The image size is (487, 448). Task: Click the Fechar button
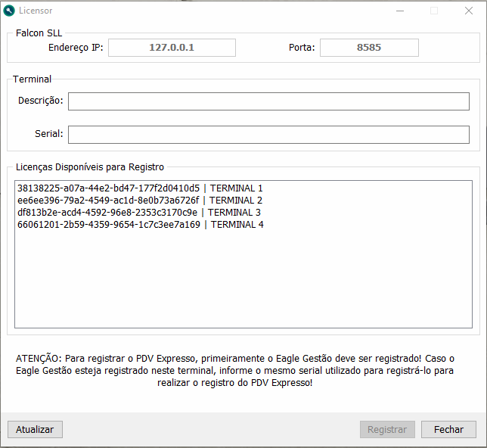point(448,429)
